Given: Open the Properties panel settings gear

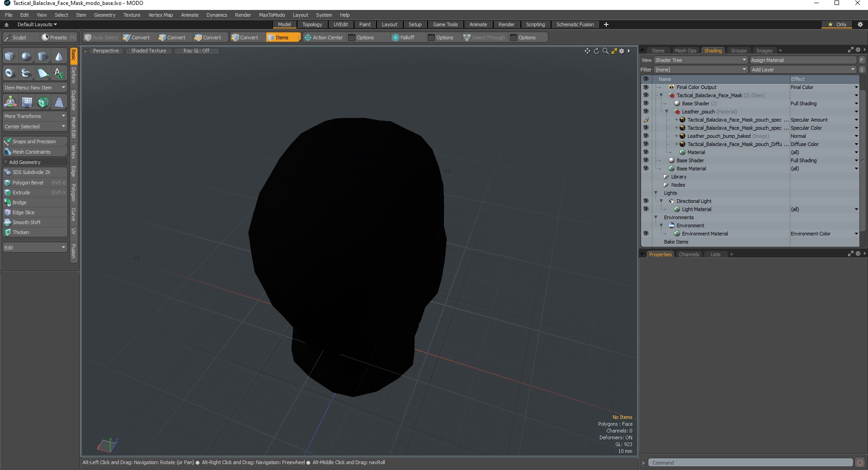Looking at the screenshot, I should pyautogui.click(x=858, y=254).
